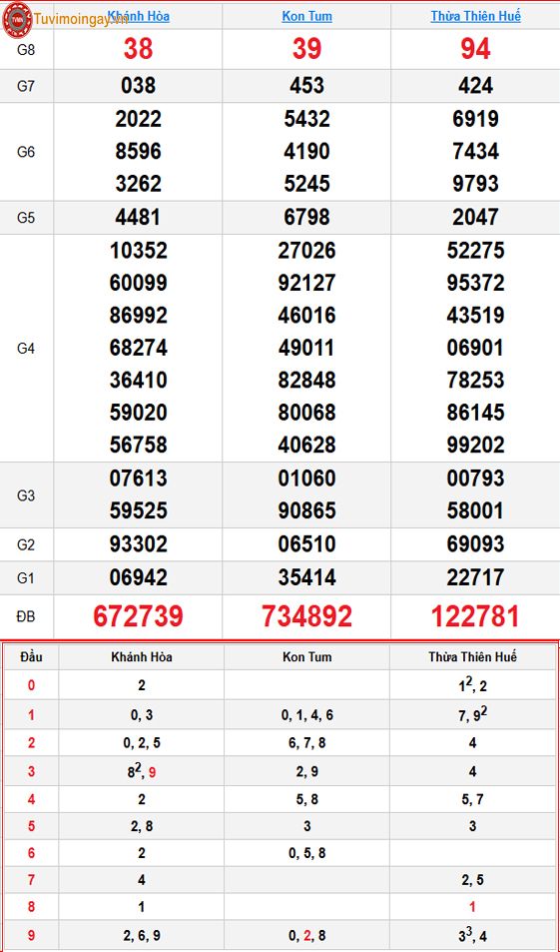Viewport: 560px width, 952px height.
Task: Select G3 number 58001
Action: [x=476, y=510]
